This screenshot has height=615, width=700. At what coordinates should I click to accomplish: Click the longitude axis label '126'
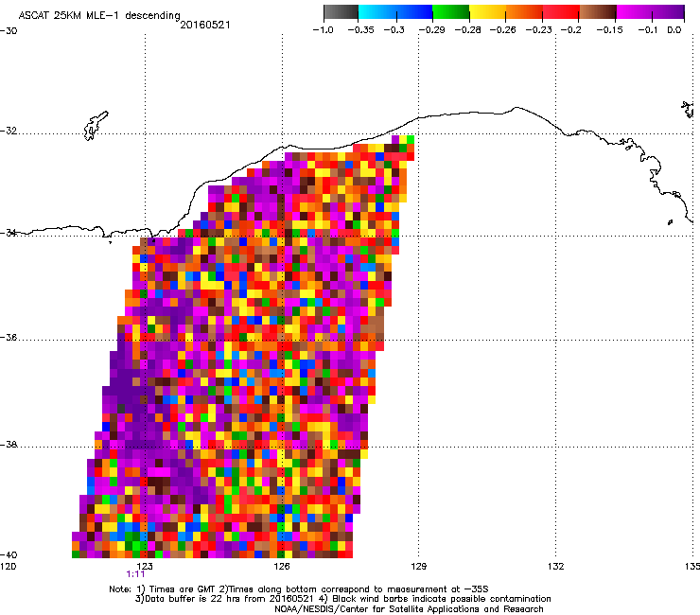tap(282, 567)
